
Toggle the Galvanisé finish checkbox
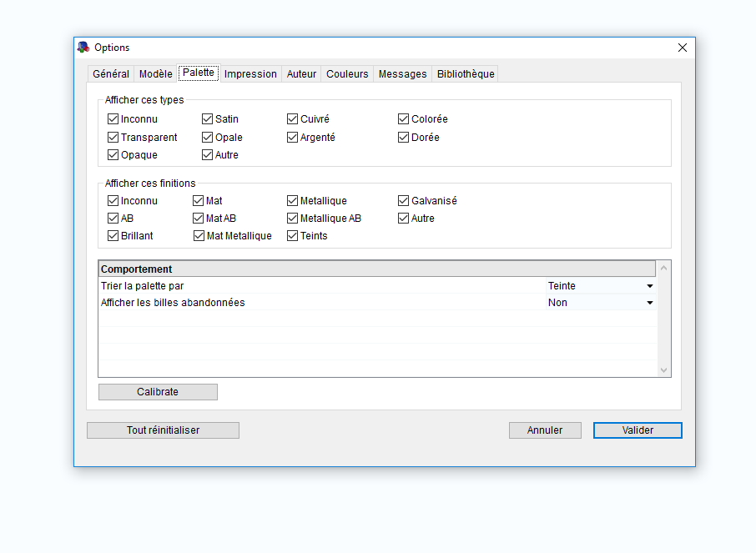coord(404,201)
